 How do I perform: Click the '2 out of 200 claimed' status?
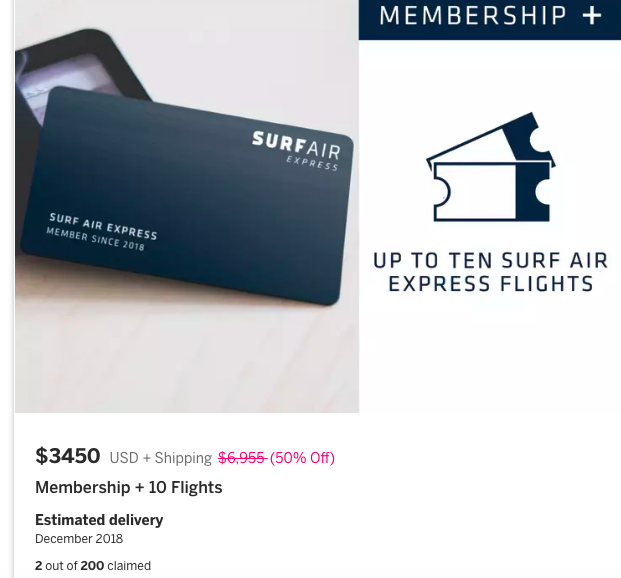tap(93, 566)
